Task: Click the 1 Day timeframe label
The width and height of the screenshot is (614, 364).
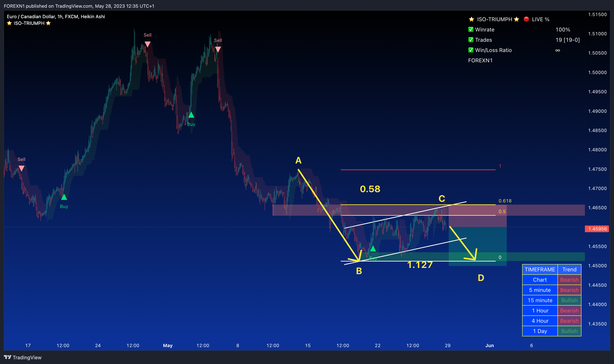Action: (x=540, y=331)
